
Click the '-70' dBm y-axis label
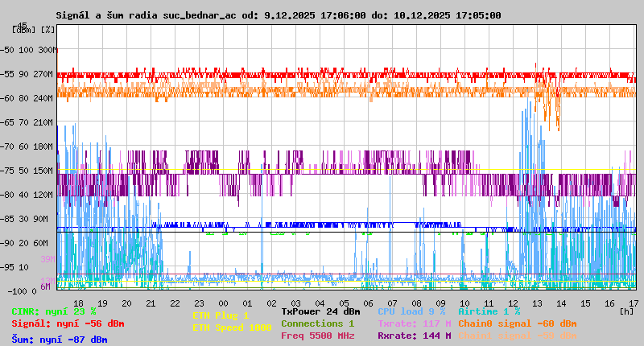7,146
